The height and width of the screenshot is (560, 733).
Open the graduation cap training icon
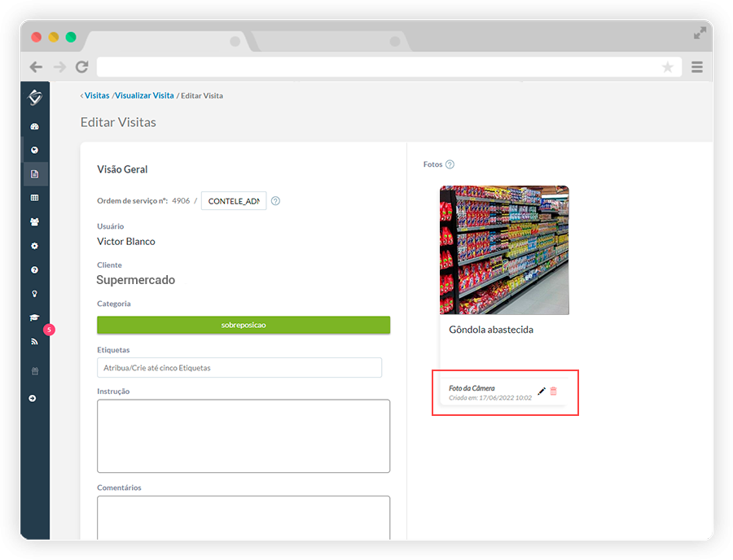[34, 318]
